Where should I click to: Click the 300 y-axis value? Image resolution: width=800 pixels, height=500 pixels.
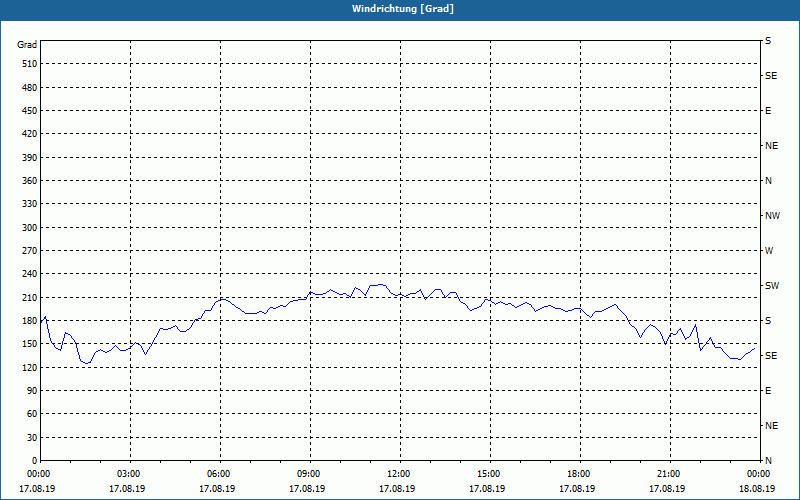(x=30, y=228)
